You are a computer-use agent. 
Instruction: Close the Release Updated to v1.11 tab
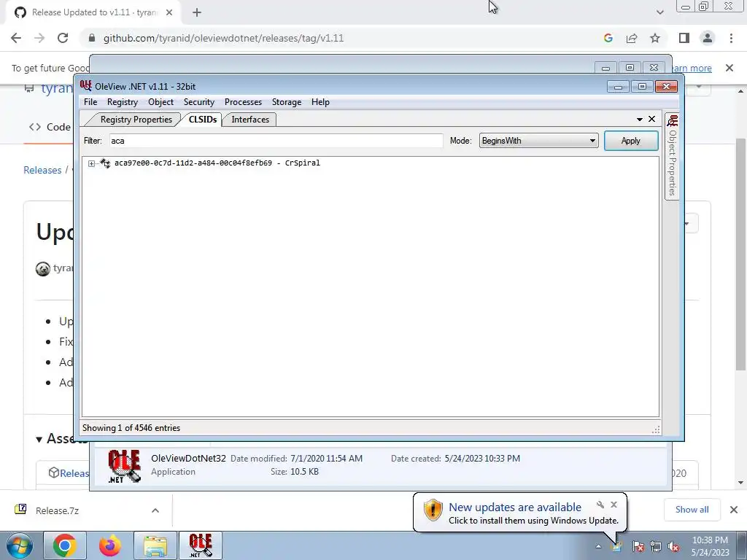click(x=169, y=12)
